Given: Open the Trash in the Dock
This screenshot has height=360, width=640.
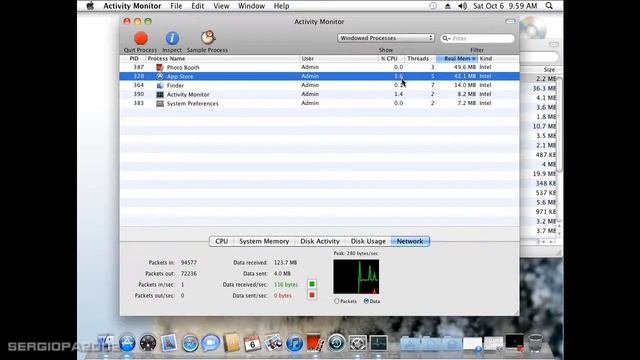Looking at the screenshot, I should (x=535, y=343).
